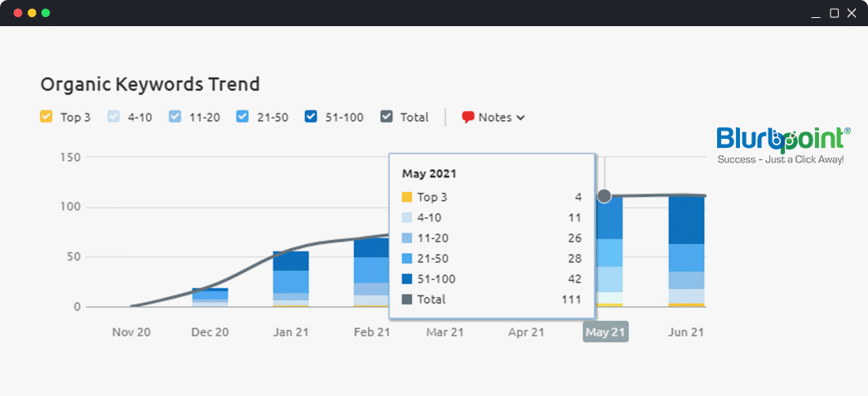This screenshot has height=396, width=868.
Task: Click the minimize line icon in title bar
Action: (x=816, y=14)
